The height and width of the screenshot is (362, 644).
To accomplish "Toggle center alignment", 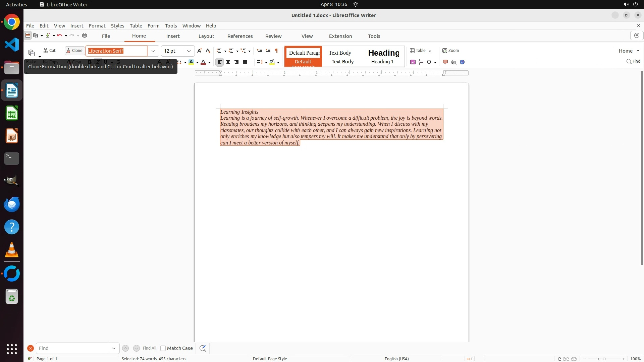I will coord(228,62).
